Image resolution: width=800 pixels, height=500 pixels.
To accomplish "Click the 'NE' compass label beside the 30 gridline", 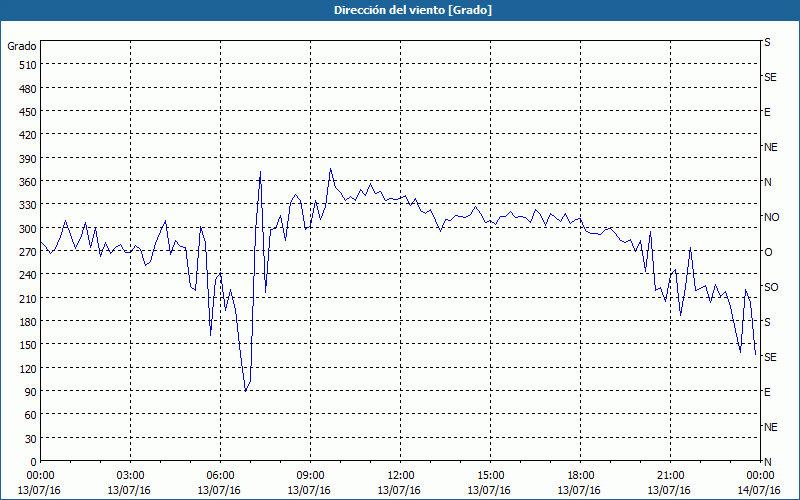I will pos(771,427).
